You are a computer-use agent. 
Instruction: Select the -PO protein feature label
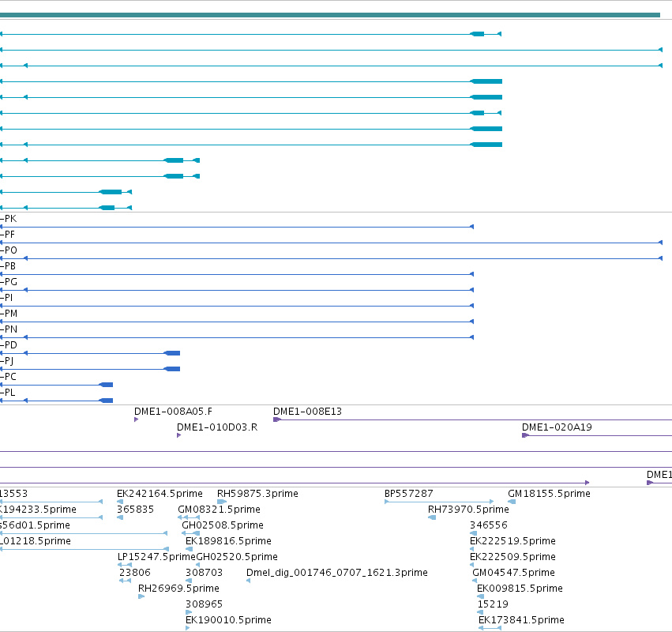pos(9,250)
